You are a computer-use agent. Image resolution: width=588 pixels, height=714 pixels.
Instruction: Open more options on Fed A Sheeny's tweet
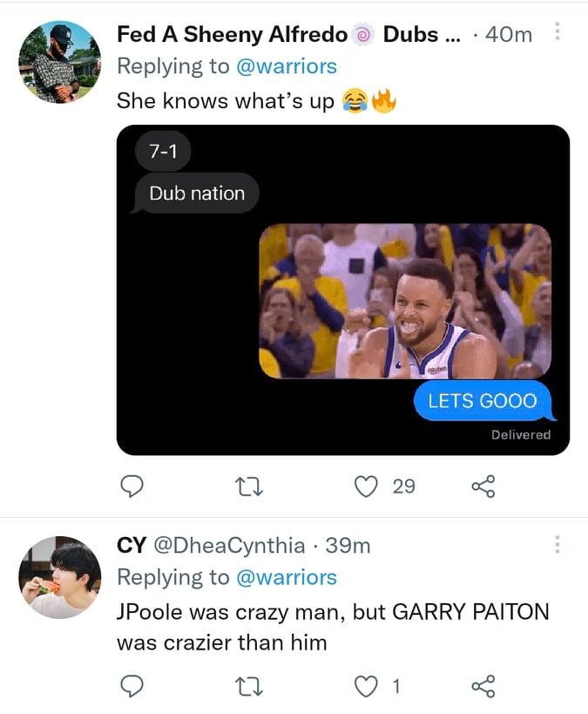tap(558, 33)
